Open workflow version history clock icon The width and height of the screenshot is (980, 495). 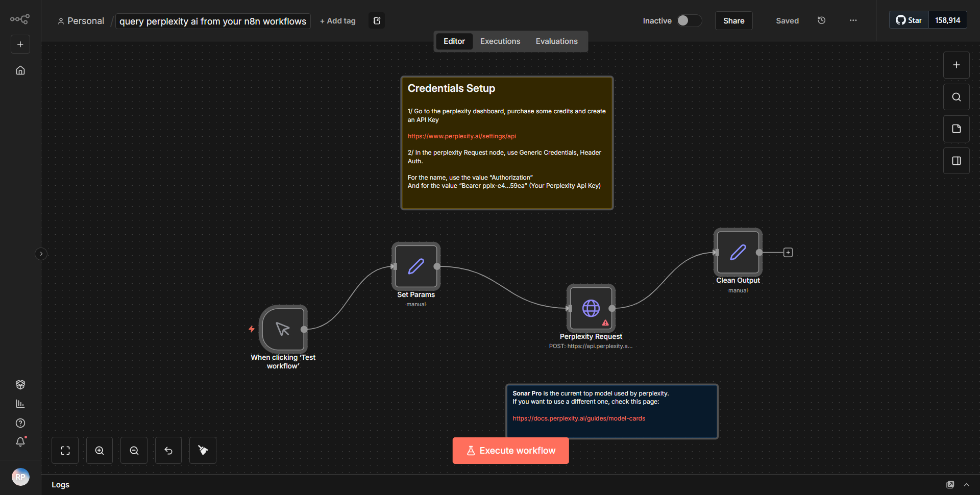point(821,20)
